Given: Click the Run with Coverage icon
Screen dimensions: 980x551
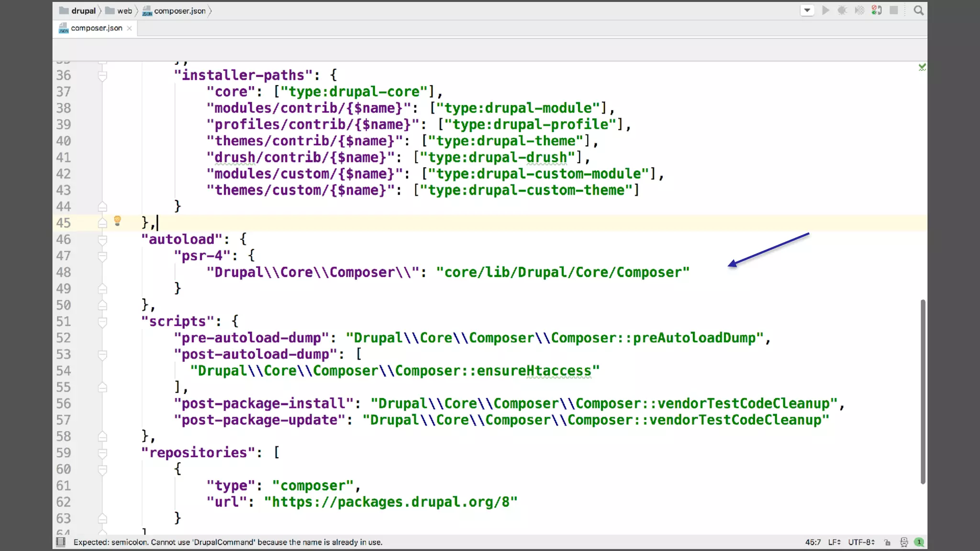Looking at the screenshot, I should point(859,11).
